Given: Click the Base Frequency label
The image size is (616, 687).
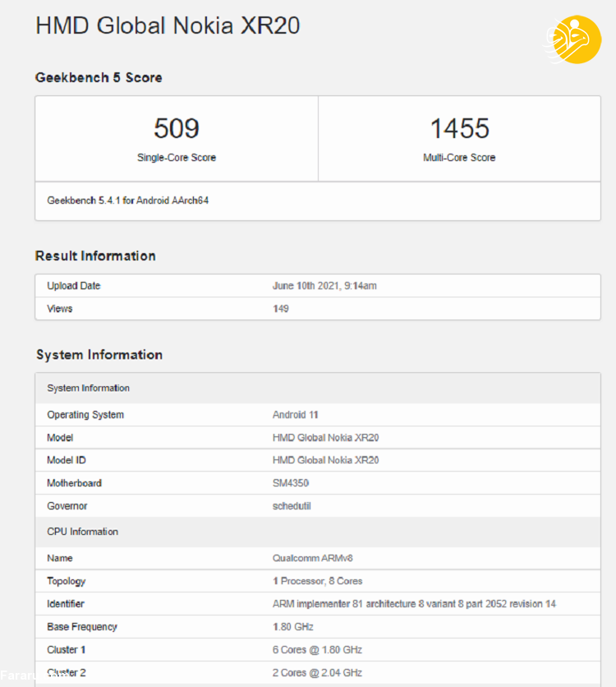Looking at the screenshot, I should click(82, 626).
